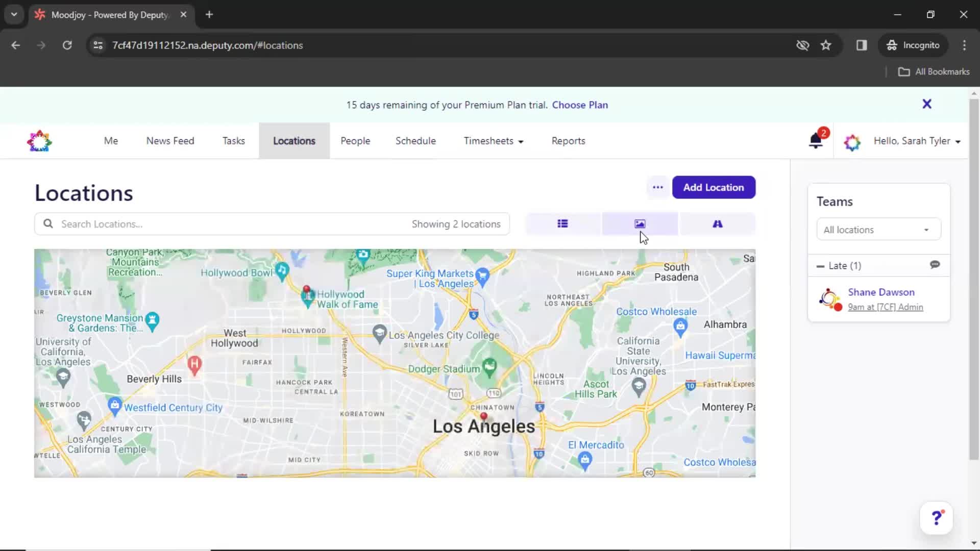980x551 pixels.
Task: Close the Moodjoy browser tab
Action: [x=183, y=14]
